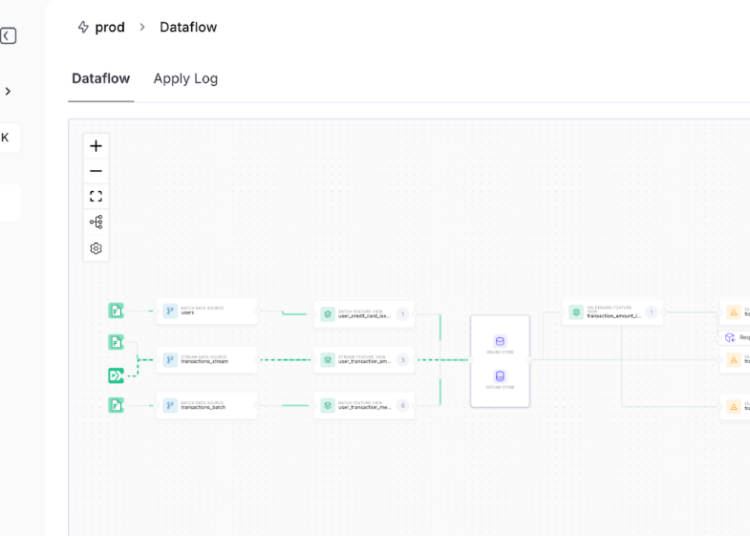Open dataflow settings gear icon
Image resolution: width=750 pixels, height=536 pixels.
pyautogui.click(x=96, y=248)
